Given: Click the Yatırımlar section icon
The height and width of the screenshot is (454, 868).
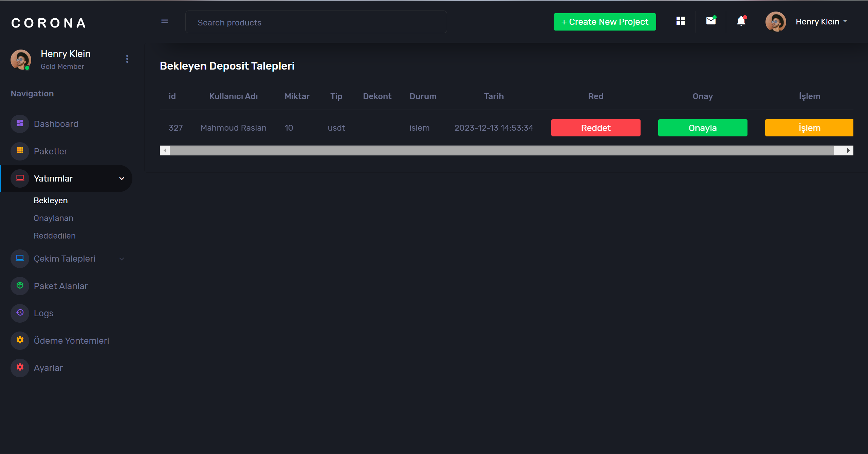Looking at the screenshot, I should (20, 178).
